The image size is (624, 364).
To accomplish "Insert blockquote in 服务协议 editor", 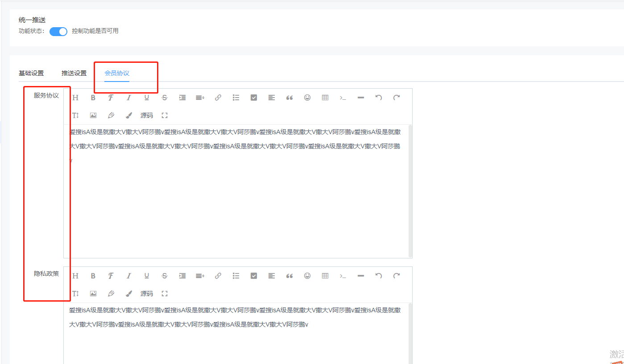I will pos(289,98).
